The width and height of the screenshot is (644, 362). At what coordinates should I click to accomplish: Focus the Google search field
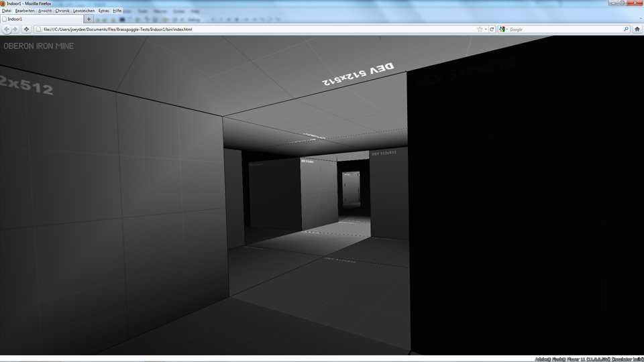click(563, 29)
